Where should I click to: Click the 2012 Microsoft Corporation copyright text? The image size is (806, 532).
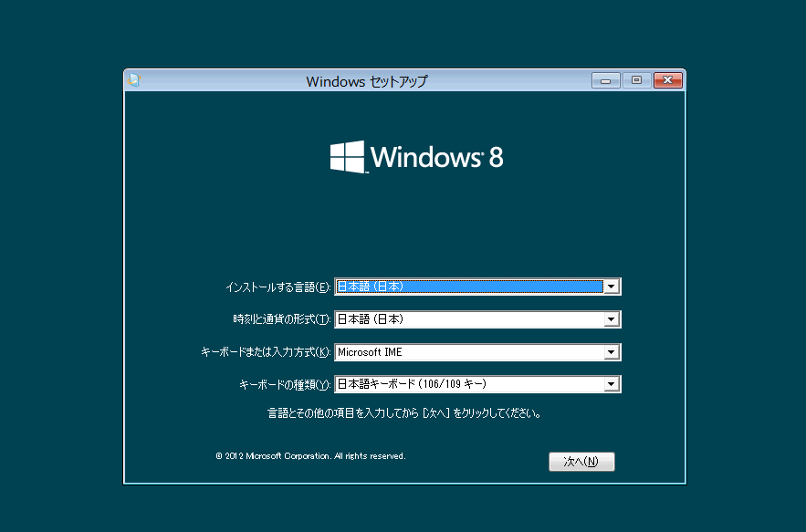(310, 456)
